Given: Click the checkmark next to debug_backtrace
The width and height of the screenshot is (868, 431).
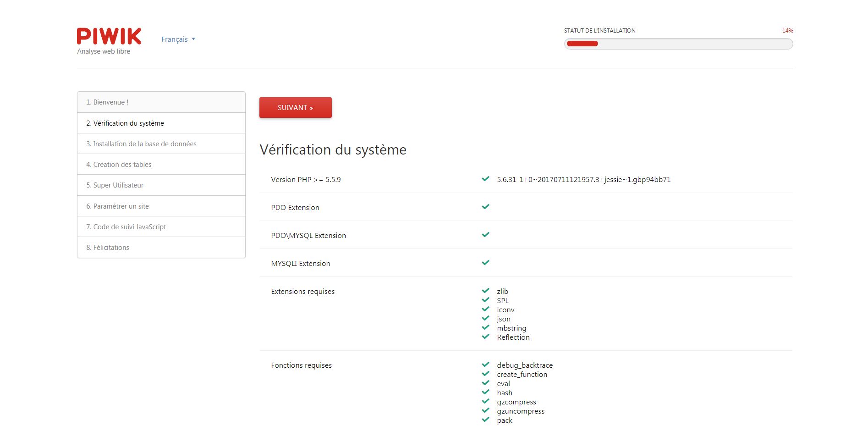Looking at the screenshot, I should pos(485,365).
